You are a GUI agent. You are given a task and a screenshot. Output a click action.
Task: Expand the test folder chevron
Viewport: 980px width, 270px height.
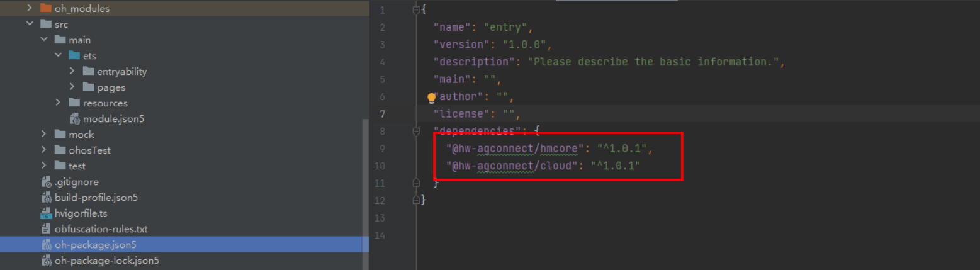(44, 166)
